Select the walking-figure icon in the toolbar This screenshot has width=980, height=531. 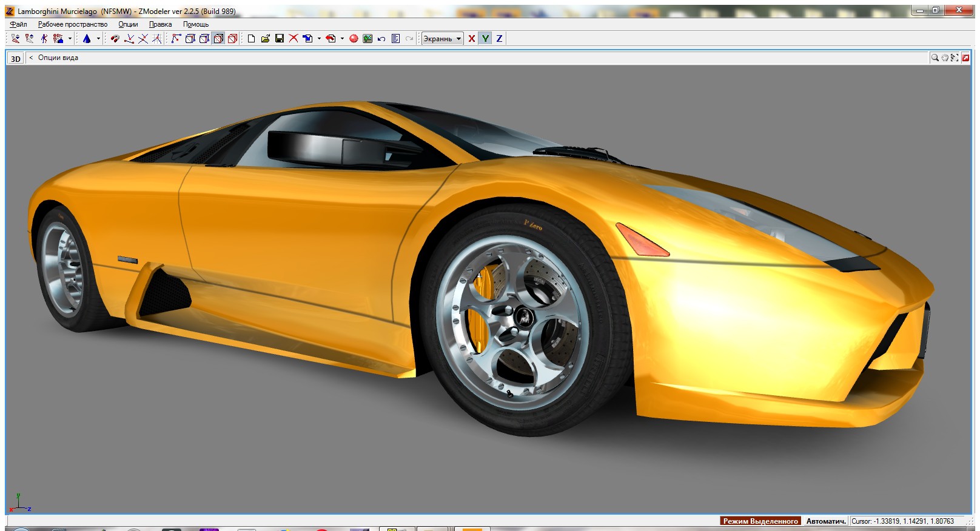[x=44, y=38]
